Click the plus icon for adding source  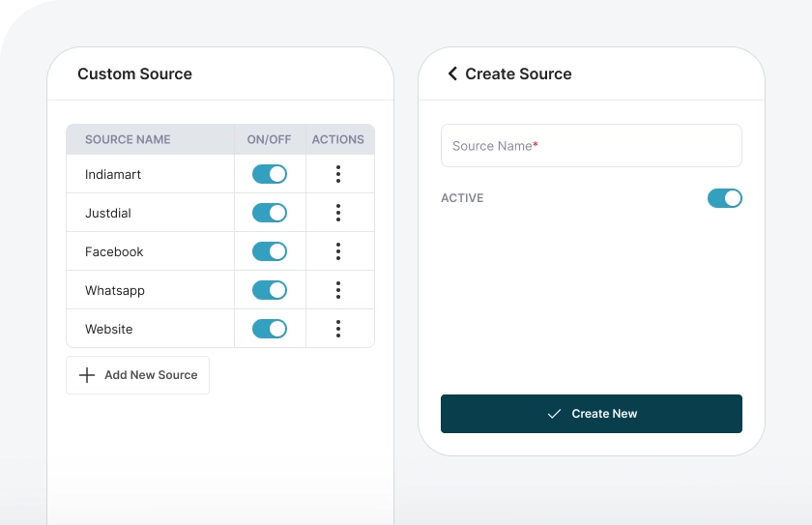click(87, 375)
